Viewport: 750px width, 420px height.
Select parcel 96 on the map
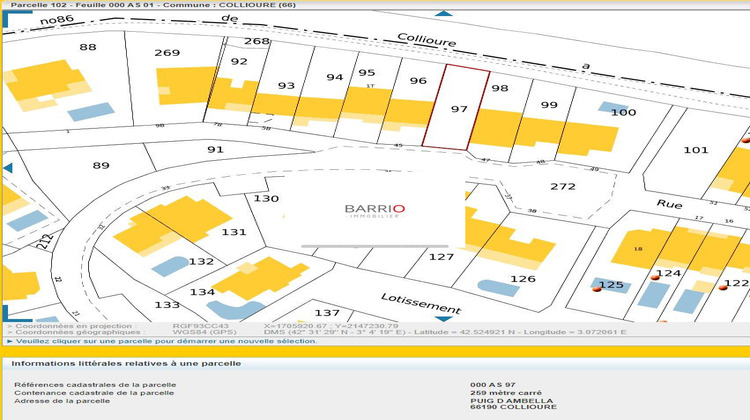418,81
